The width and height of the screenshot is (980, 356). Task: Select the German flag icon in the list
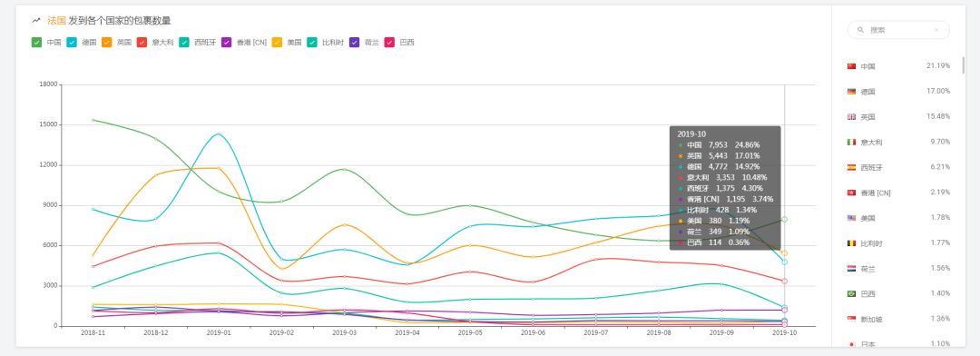coord(851,92)
